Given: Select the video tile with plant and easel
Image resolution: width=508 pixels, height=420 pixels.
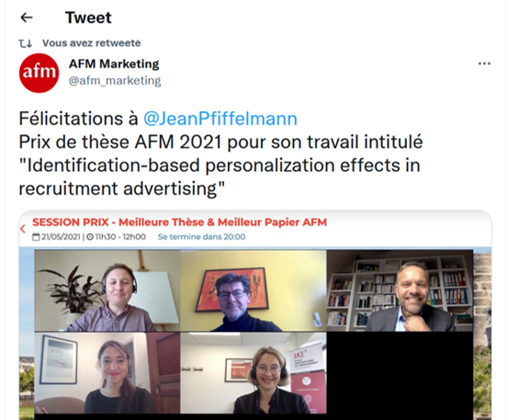Looking at the screenshot, I should [x=107, y=290].
